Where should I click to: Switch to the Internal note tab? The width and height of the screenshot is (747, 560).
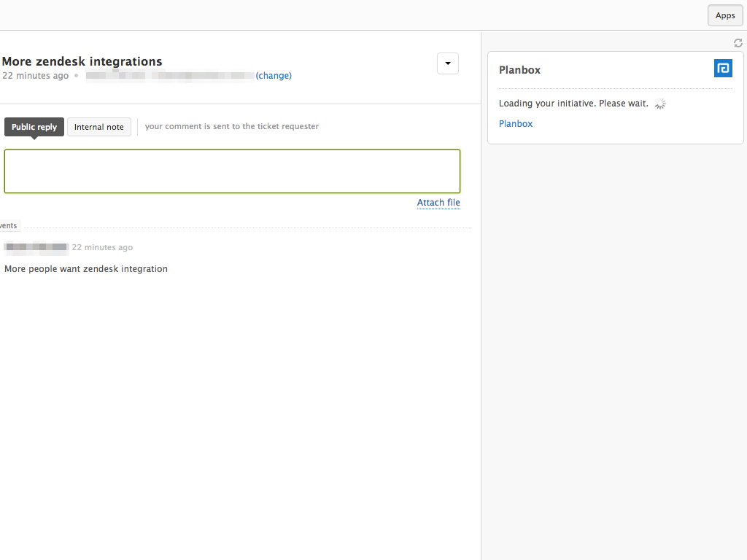pyautogui.click(x=99, y=127)
